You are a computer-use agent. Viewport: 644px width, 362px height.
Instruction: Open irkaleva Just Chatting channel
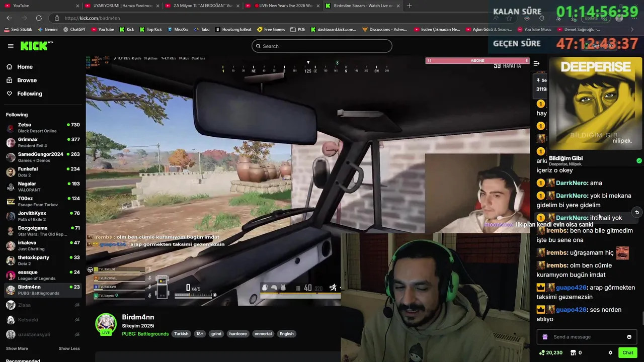[43, 245]
